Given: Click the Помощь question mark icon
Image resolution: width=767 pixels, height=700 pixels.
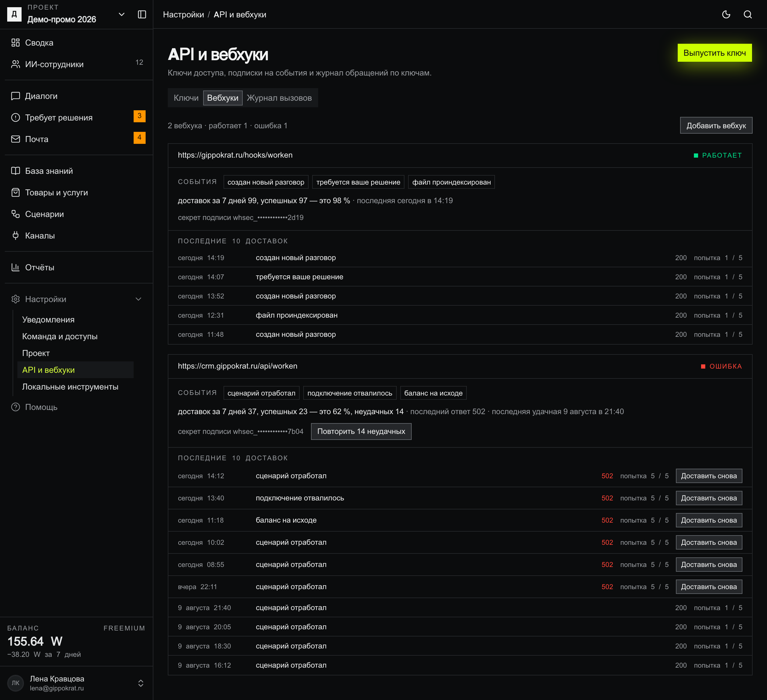Looking at the screenshot, I should [x=16, y=407].
